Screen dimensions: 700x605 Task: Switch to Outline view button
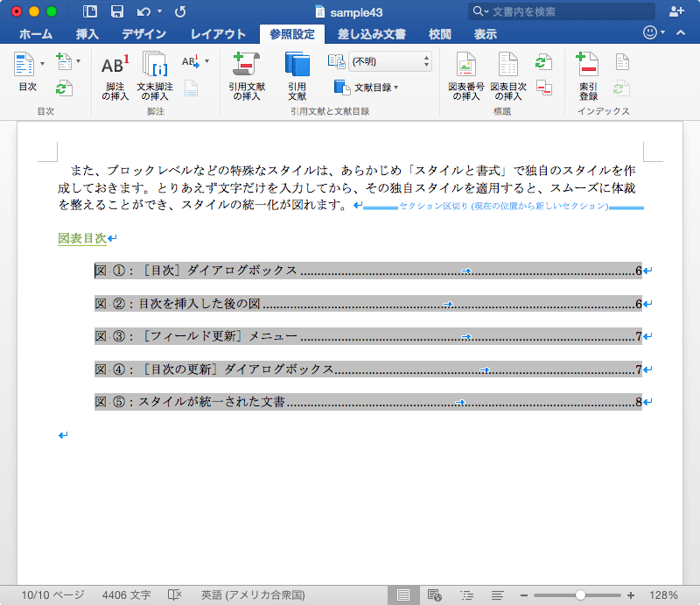(x=467, y=594)
